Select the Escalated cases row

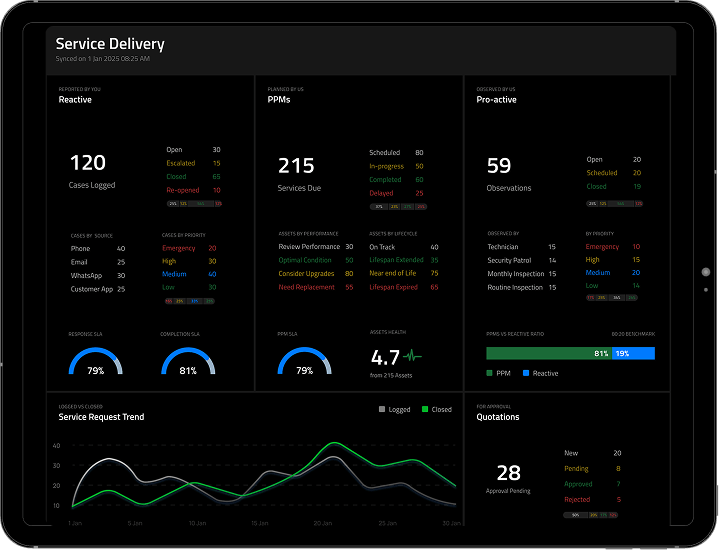[x=193, y=163]
